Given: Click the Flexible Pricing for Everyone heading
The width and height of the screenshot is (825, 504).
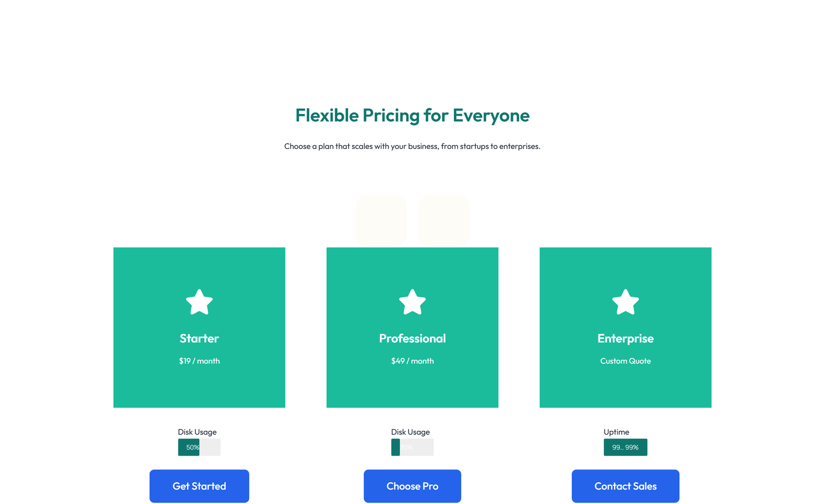Looking at the screenshot, I should 412,115.
